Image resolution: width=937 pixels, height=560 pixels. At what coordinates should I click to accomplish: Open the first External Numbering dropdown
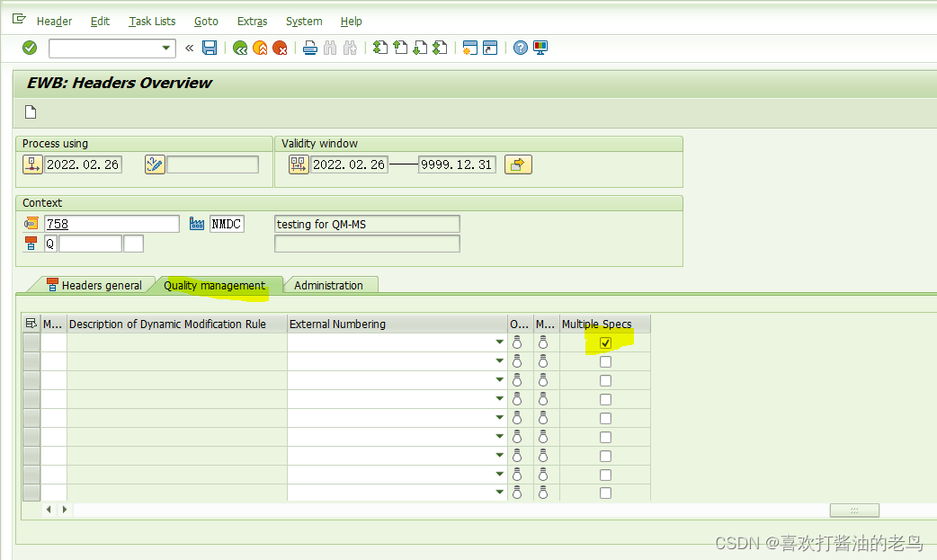click(x=499, y=342)
